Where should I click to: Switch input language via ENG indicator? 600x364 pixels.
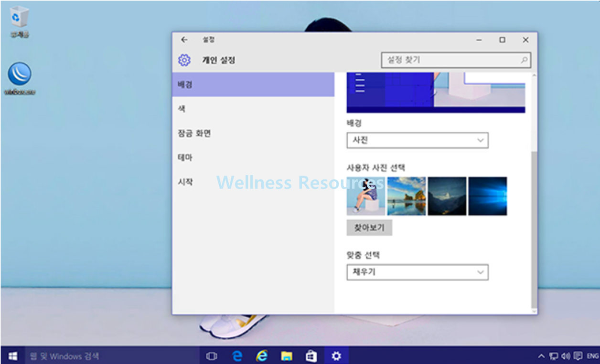point(592,356)
